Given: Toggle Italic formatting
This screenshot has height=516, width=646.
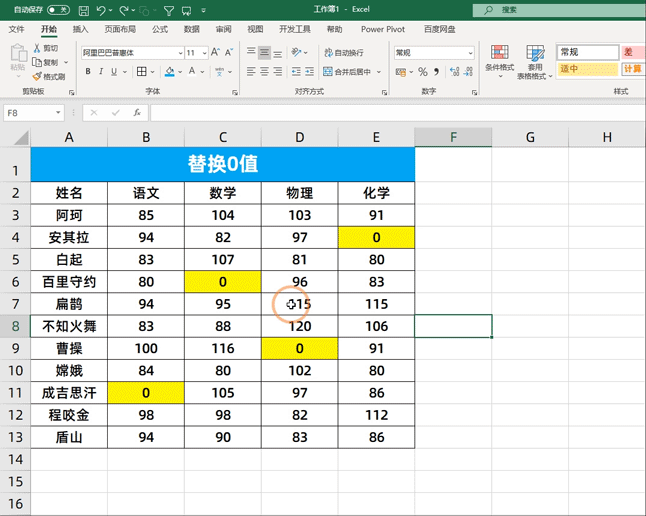Looking at the screenshot, I should 101,71.
